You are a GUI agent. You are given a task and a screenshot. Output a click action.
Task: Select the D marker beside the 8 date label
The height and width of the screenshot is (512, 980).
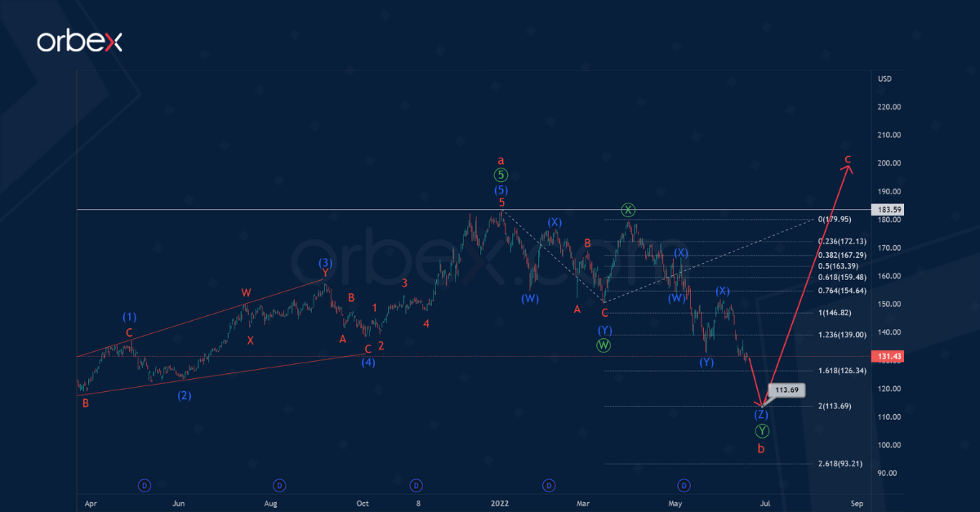click(x=416, y=485)
